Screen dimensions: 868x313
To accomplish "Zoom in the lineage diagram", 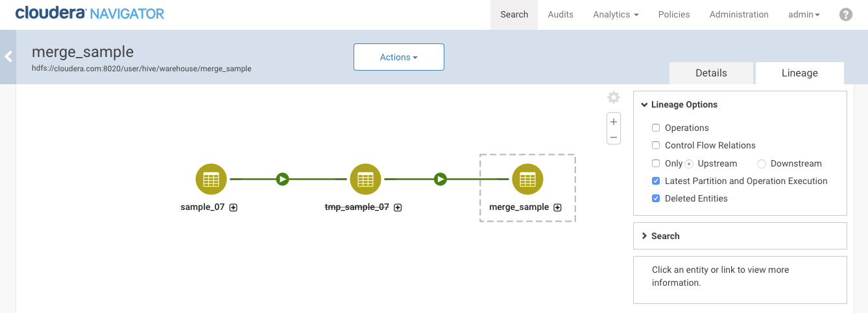I will [x=613, y=122].
